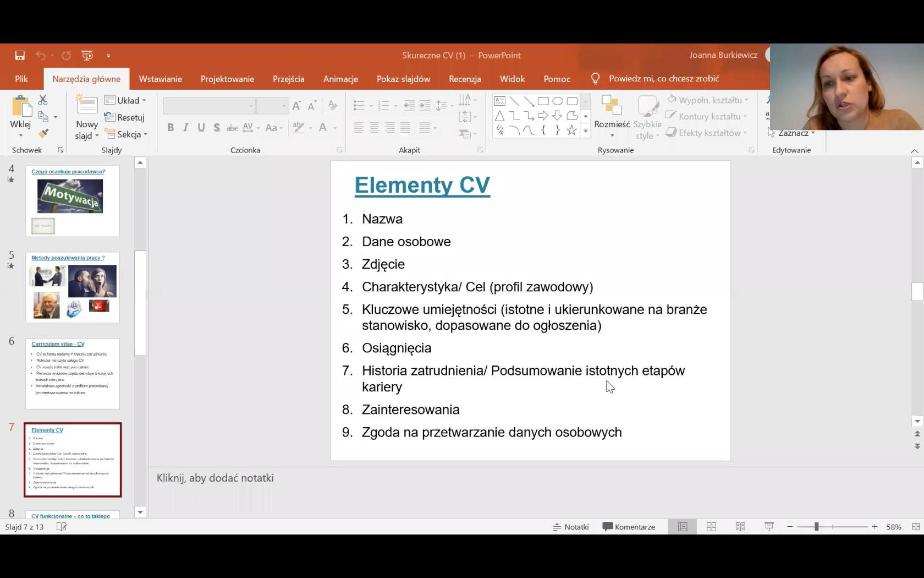Image resolution: width=924 pixels, height=578 pixels.
Task: Toggle text shadow formatting
Action: pyautogui.click(x=217, y=128)
